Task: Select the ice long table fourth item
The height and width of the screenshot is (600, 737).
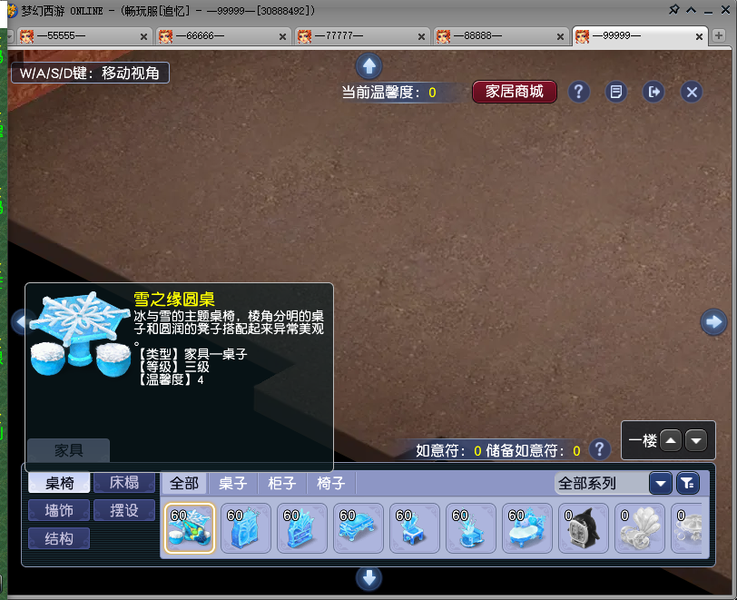Action: pos(358,528)
